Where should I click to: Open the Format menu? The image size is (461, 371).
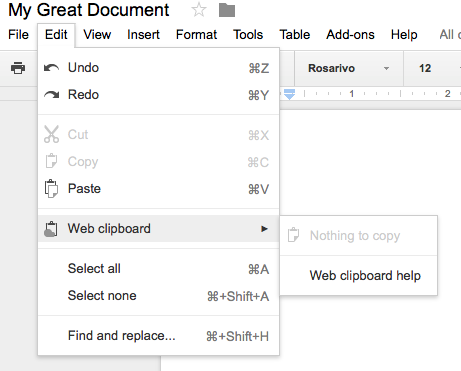pos(196,35)
